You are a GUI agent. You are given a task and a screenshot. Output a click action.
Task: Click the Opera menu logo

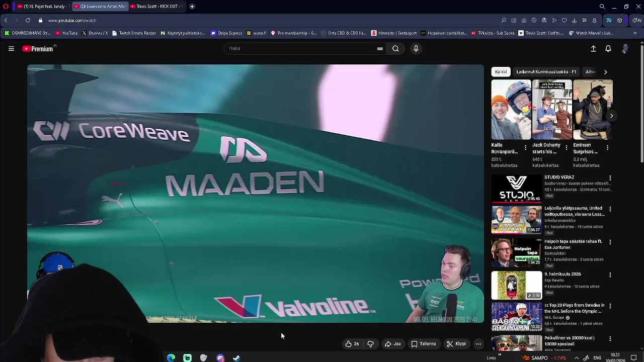pyautogui.click(x=6, y=7)
